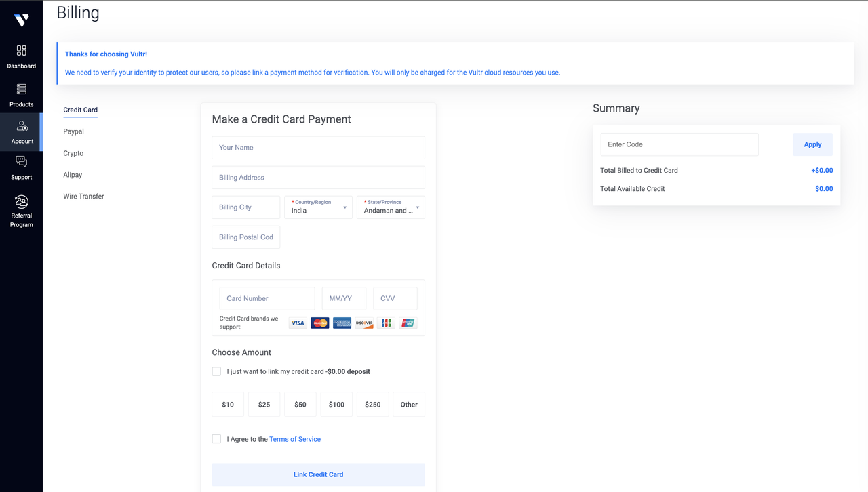This screenshot has width=868, height=492.
Task: Expand the Country/Region dropdown
Action: (x=318, y=207)
